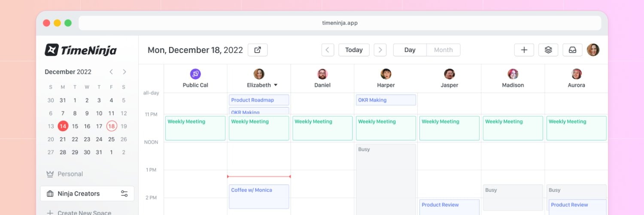Viewport: 644px width, 215px height.
Task: Open Aurora's Product Review event
Action: (578, 207)
